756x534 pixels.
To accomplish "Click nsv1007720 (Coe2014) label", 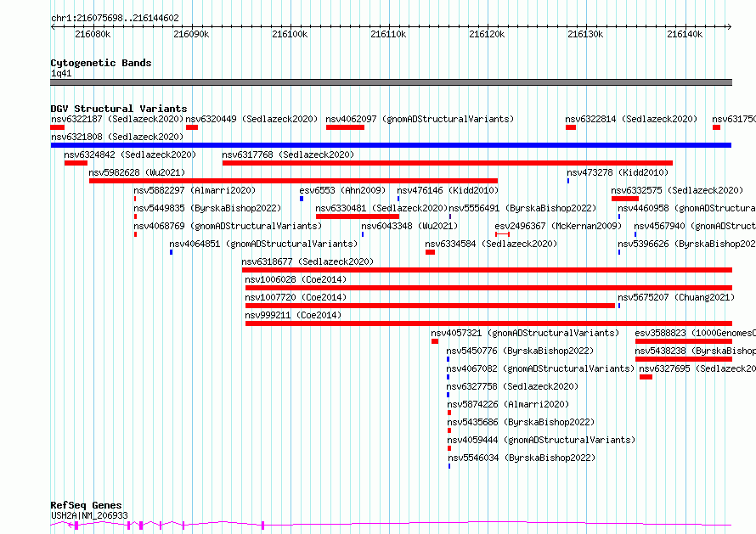I will coord(296,297).
